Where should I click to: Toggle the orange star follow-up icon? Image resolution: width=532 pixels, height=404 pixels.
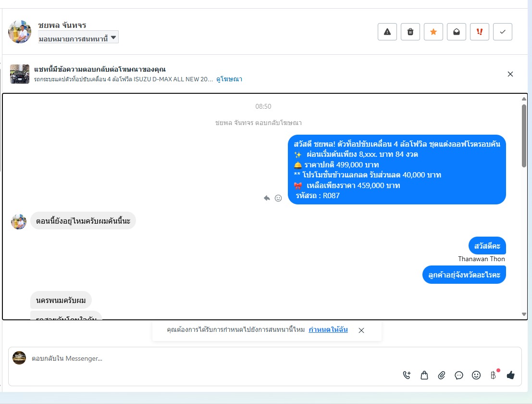click(433, 32)
